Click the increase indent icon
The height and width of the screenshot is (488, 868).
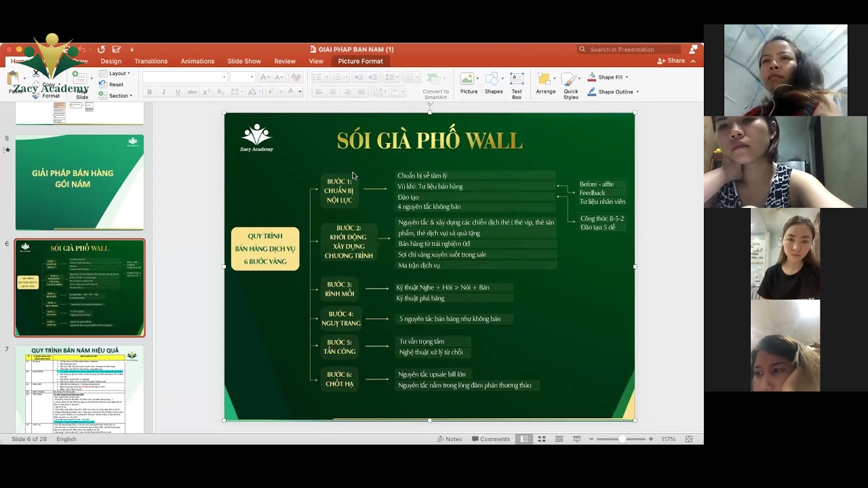(x=372, y=77)
